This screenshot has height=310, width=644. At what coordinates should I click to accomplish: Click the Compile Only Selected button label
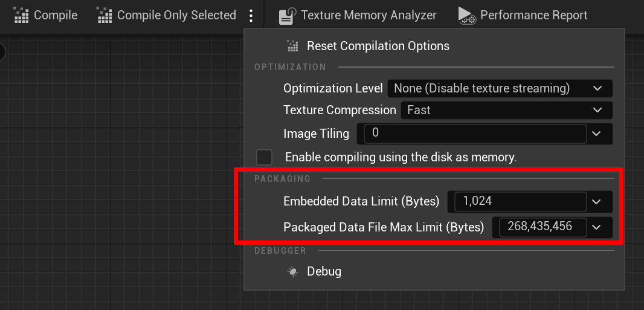pos(176,15)
